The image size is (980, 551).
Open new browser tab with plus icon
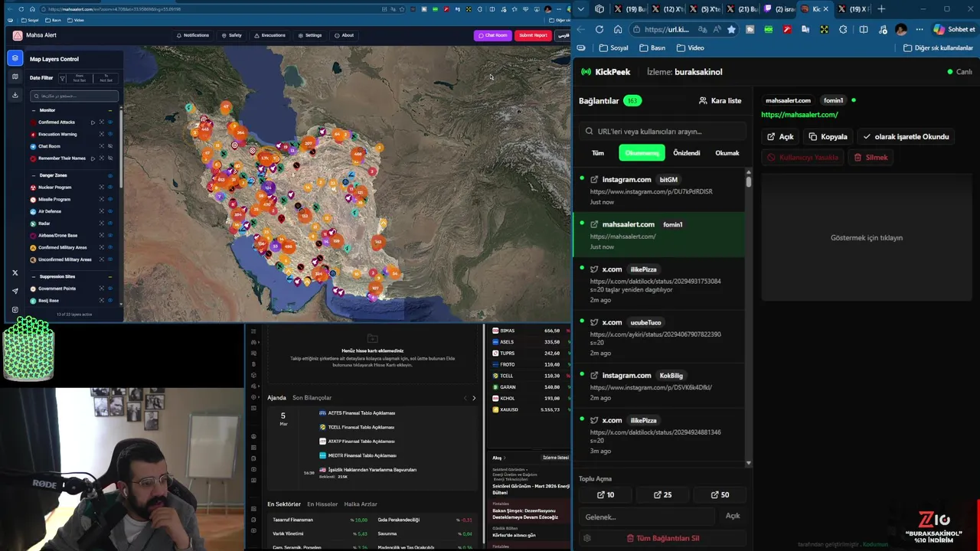point(881,9)
